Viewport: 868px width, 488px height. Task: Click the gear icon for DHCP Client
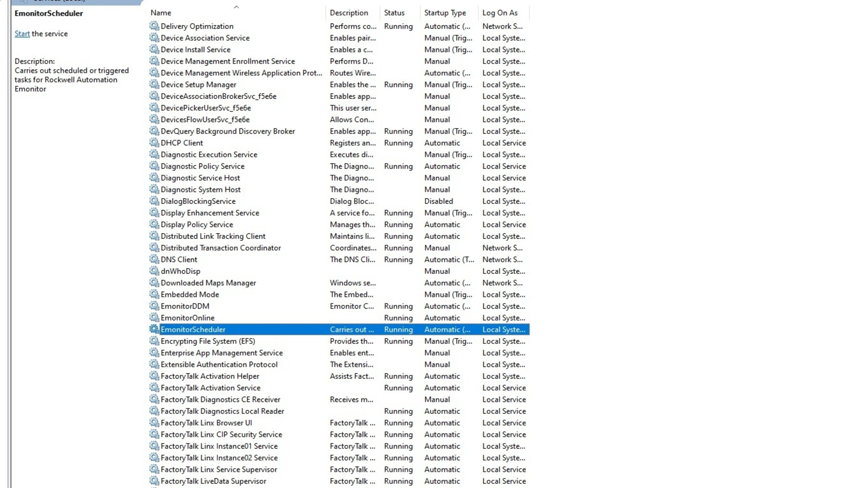click(x=154, y=142)
